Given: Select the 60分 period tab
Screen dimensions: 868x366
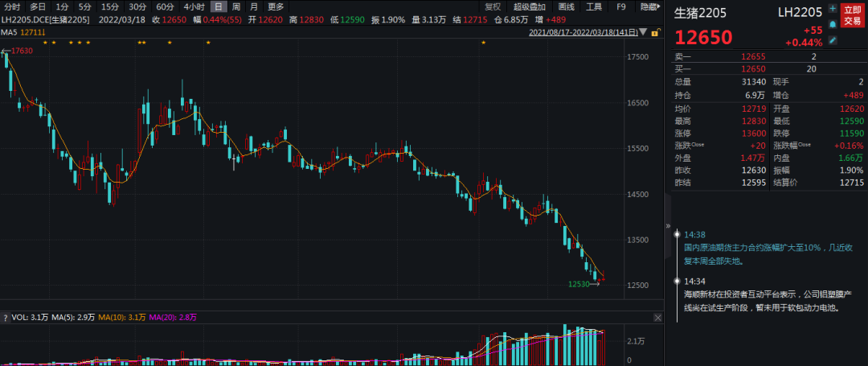Looking at the screenshot, I should click(x=165, y=6).
